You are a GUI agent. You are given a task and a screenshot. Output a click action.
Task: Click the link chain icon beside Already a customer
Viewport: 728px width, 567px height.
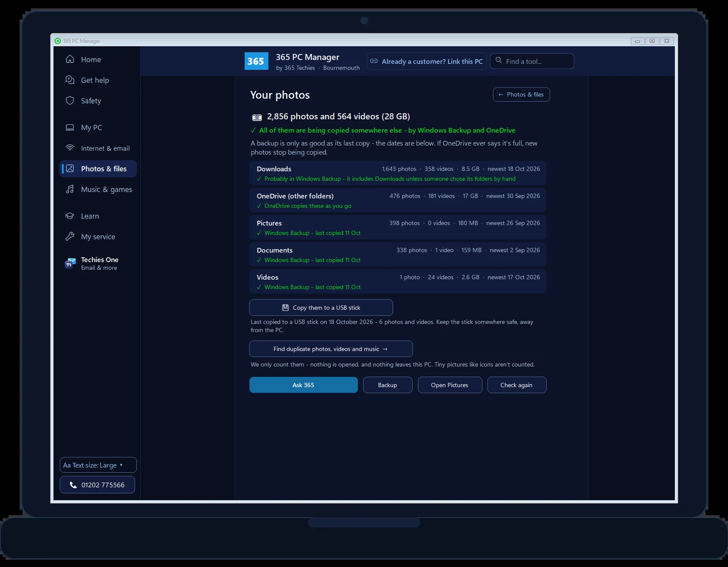pyautogui.click(x=374, y=61)
